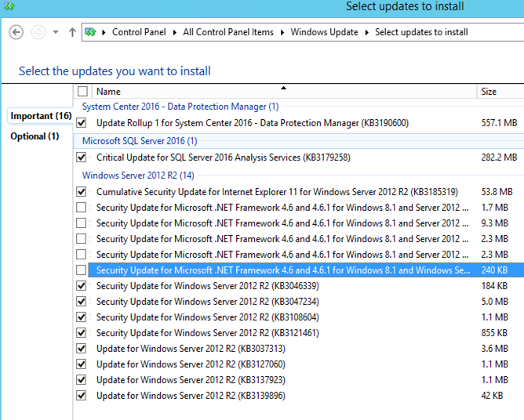Uncheck Update KB3139896 checkbox
The height and width of the screenshot is (420, 524).
(x=82, y=396)
